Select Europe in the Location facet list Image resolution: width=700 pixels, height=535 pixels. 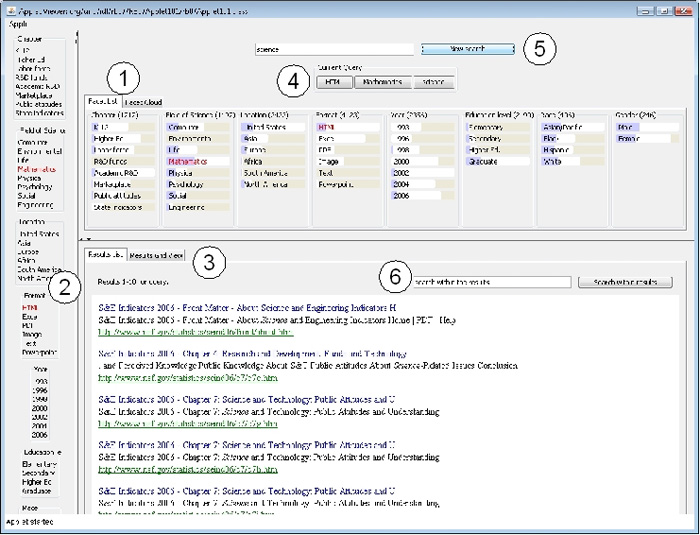point(254,149)
